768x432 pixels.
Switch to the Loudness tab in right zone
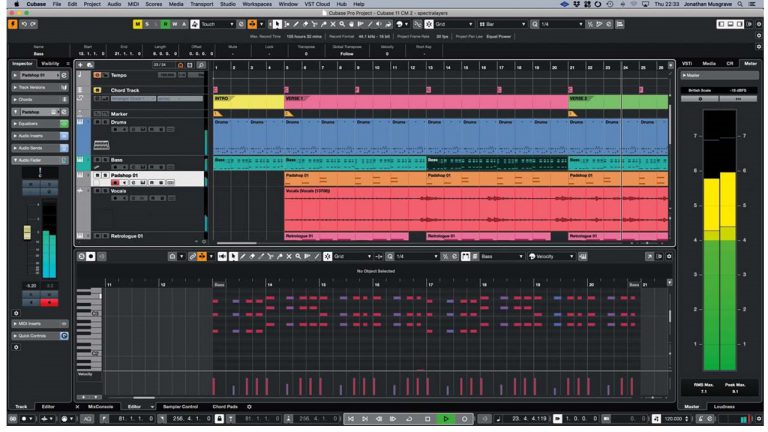click(724, 407)
